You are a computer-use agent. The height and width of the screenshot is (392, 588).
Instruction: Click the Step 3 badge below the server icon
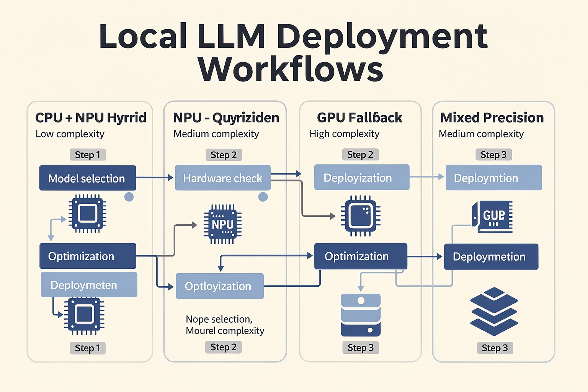361,347
